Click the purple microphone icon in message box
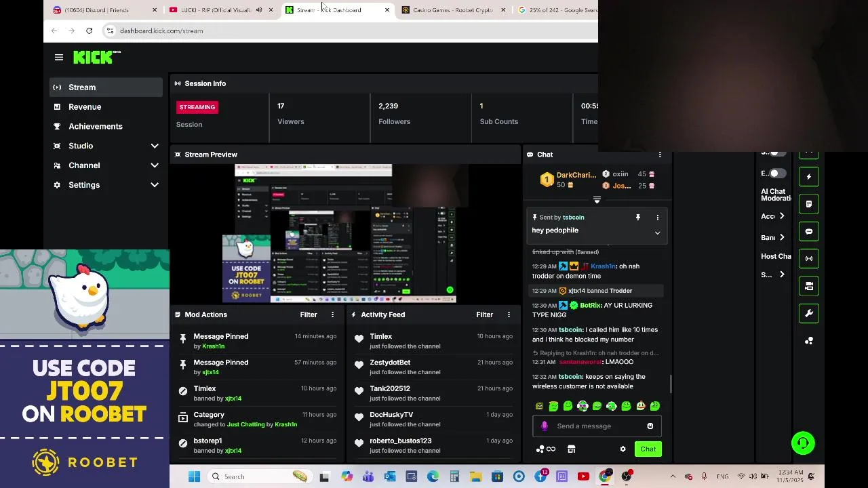Viewport: 868px width, 488px height. point(544,426)
